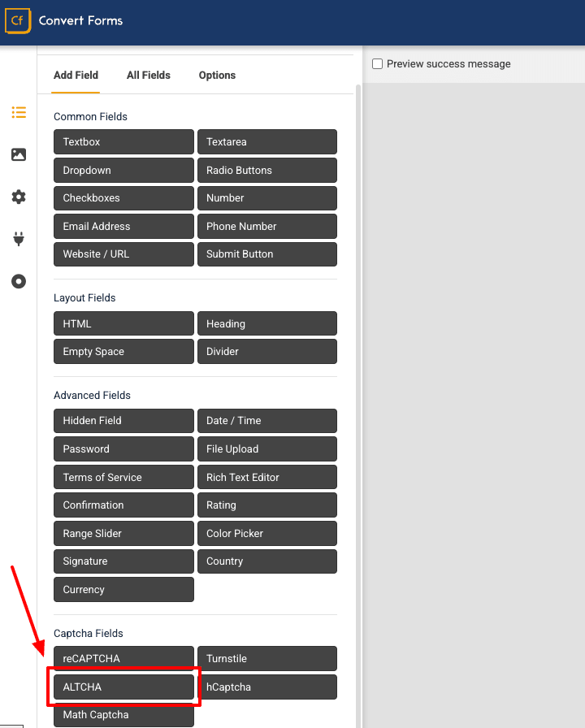The image size is (585, 728).
Task: Add a Terms of Service field
Action: tap(123, 477)
